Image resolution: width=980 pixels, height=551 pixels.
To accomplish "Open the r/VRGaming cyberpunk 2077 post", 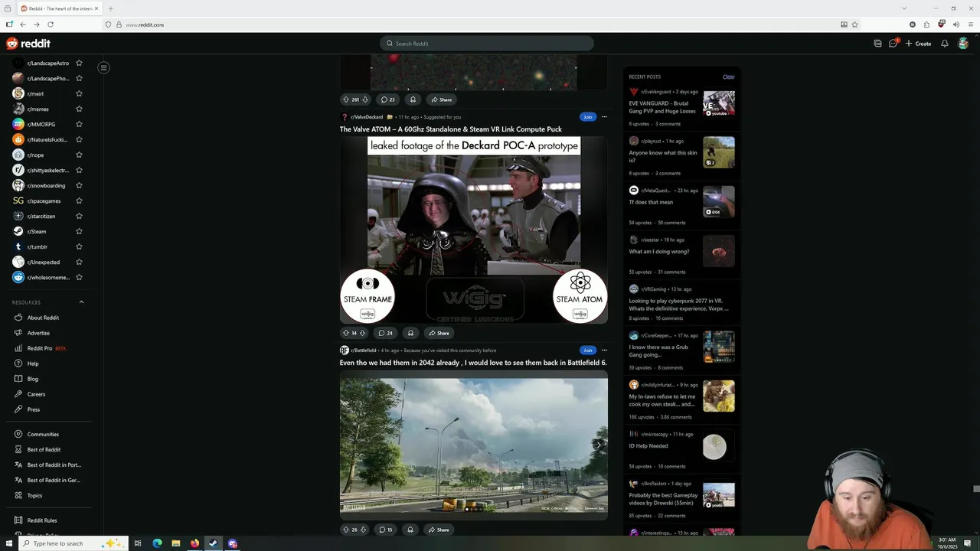I will coord(678,305).
